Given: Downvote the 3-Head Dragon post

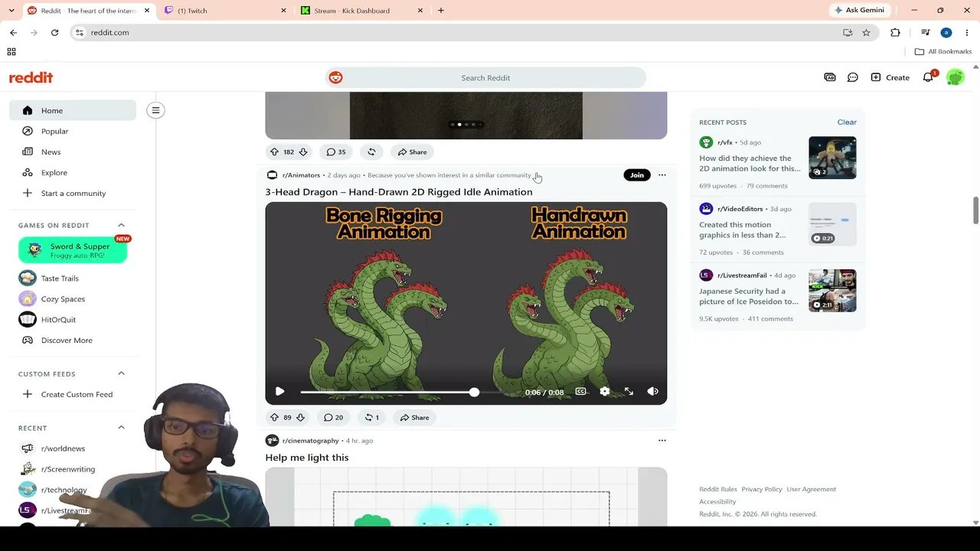Looking at the screenshot, I should tap(301, 417).
